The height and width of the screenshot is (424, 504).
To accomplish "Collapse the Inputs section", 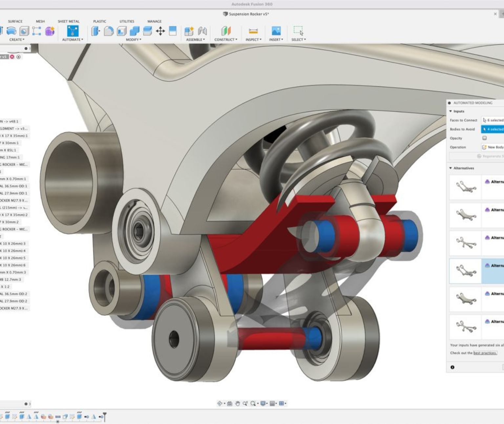I will point(451,111).
